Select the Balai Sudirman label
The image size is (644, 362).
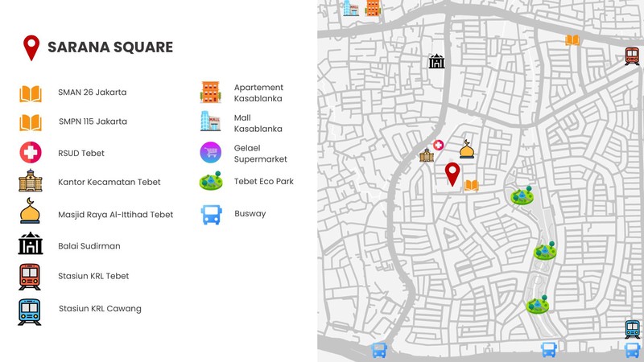point(89,246)
